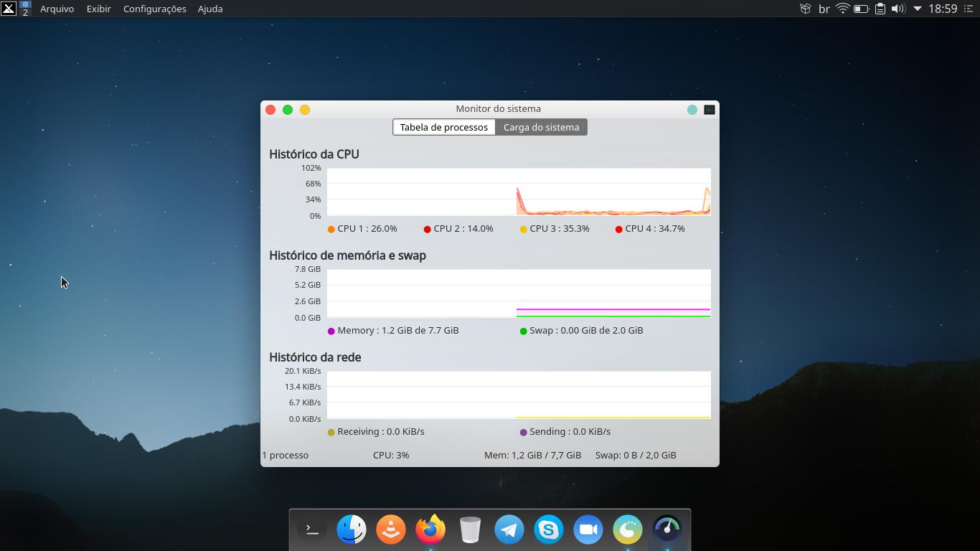Open the trash bin in the dock

point(470,529)
